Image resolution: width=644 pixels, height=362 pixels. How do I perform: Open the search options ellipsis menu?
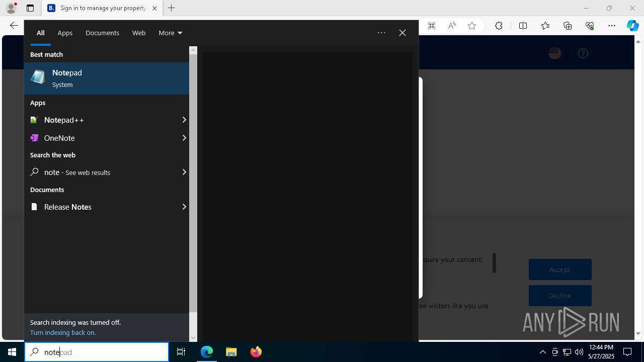(x=381, y=33)
